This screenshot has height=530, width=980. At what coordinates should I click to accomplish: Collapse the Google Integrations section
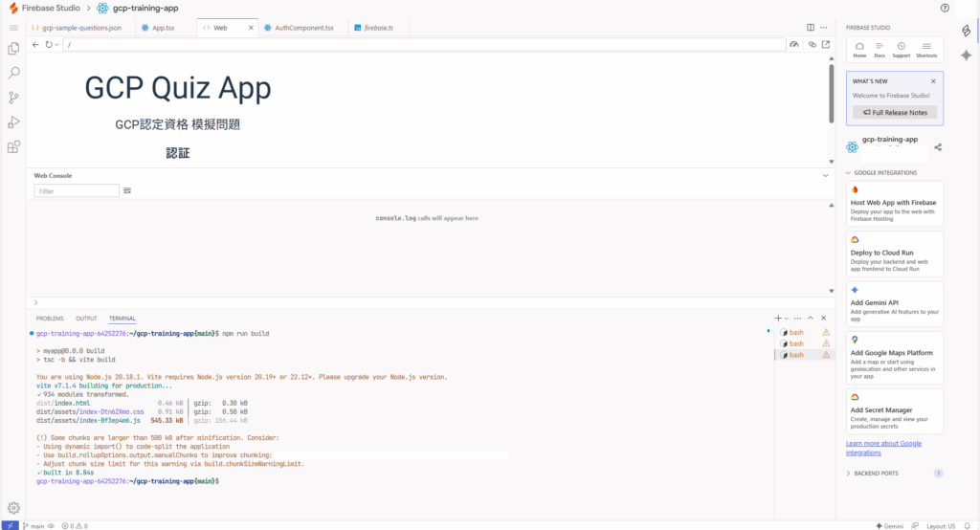[x=848, y=173]
